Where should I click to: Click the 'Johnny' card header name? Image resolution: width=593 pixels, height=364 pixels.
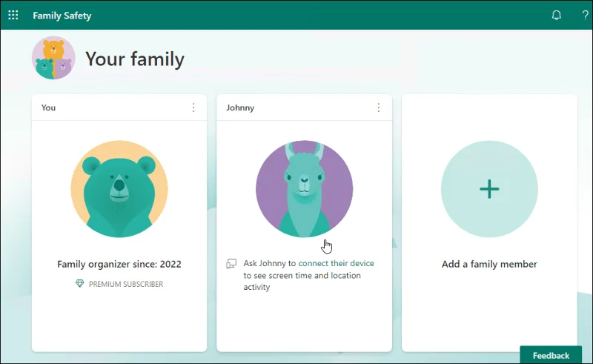240,107
